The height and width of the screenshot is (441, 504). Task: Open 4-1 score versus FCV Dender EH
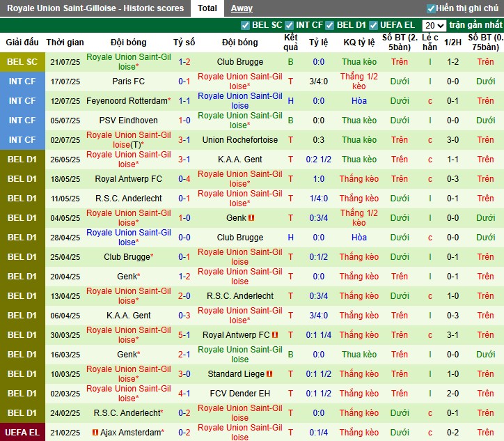coord(184,394)
